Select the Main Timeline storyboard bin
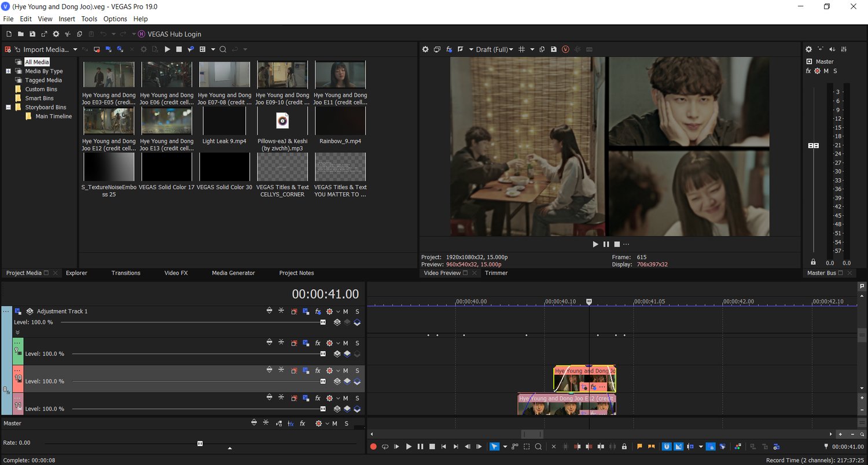The image size is (868, 465). 54,116
